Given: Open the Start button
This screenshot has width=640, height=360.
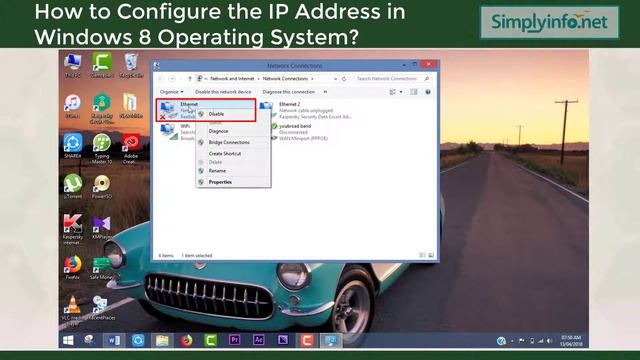Looking at the screenshot, I should (x=68, y=340).
